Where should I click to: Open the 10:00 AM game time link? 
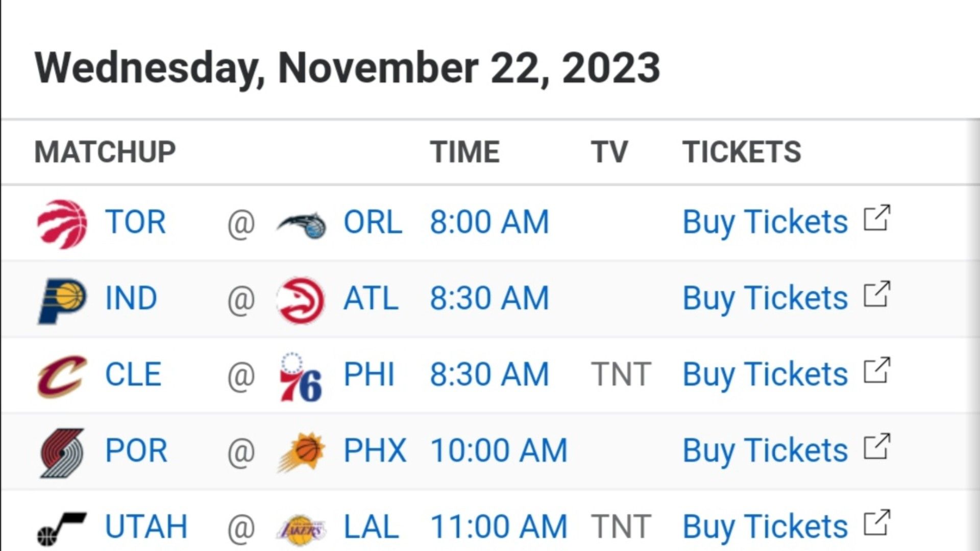pyautogui.click(x=499, y=451)
